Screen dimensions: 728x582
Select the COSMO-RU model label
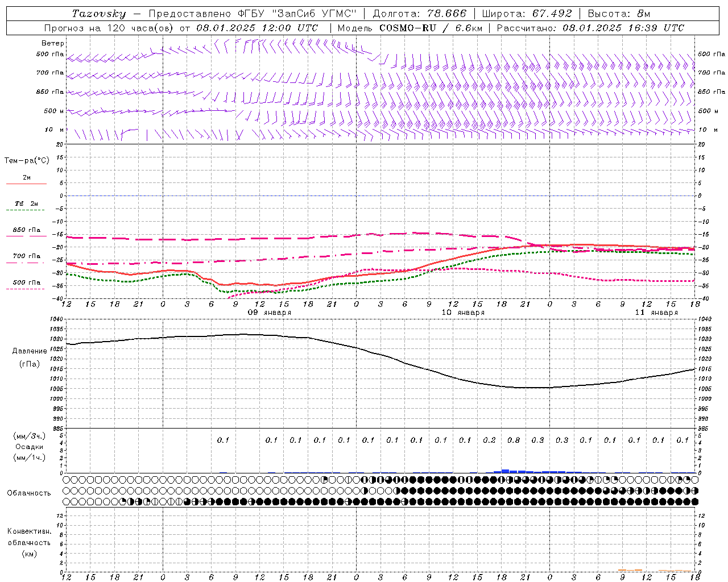[408, 28]
